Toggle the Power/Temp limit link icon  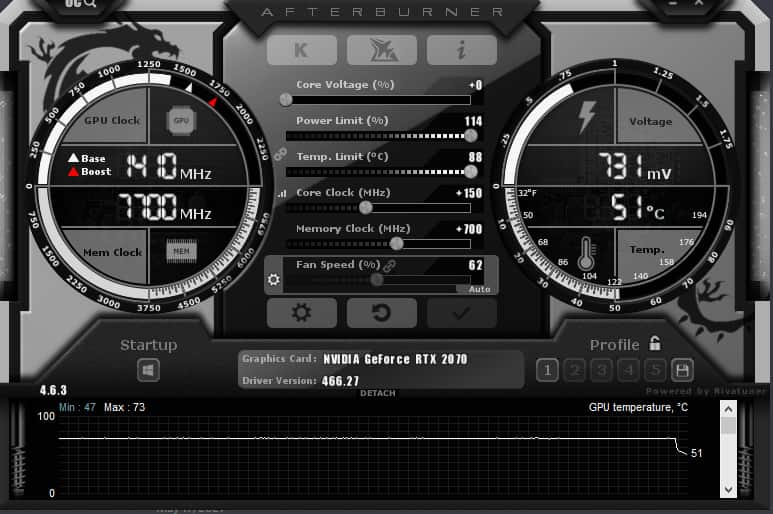pos(281,154)
